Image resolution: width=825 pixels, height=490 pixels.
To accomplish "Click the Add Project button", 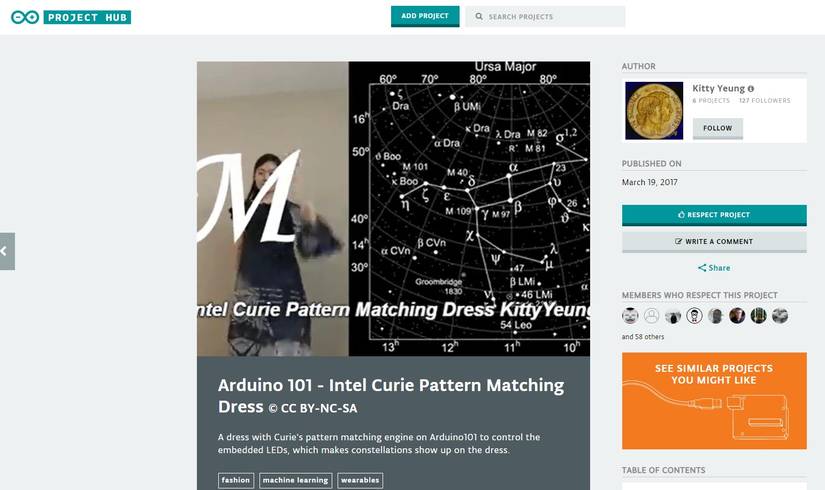I will click(x=425, y=16).
